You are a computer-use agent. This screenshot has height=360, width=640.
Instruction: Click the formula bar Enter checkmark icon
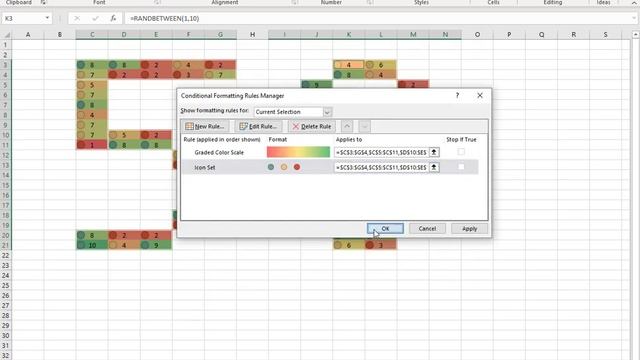point(95,18)
